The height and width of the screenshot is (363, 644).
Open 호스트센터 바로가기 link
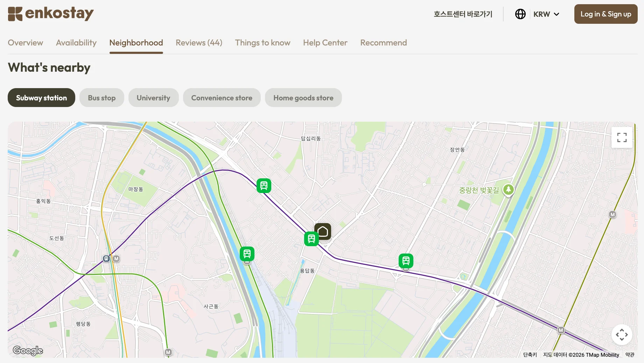463,14
